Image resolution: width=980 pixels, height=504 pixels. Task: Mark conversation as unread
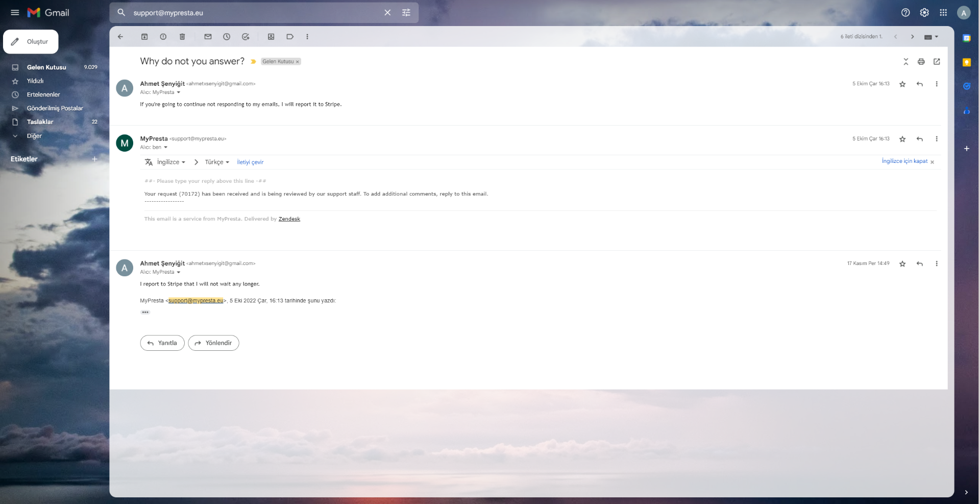pyautogui.click(x=208, y=37)
